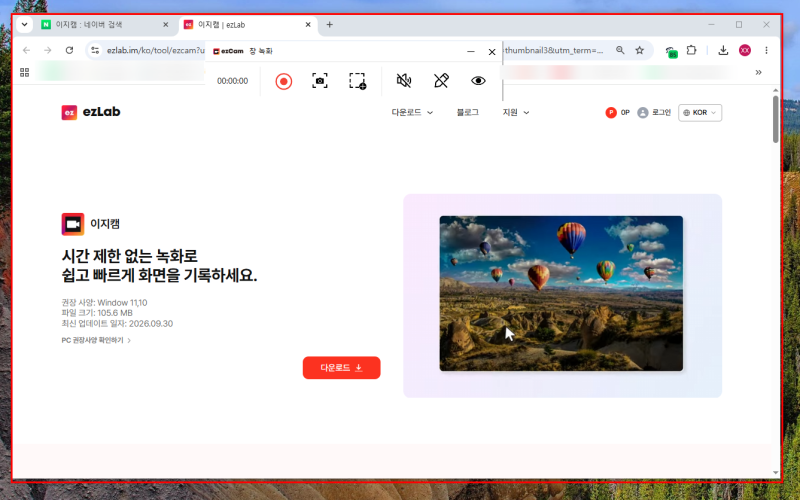Click the 파일 크기: 105.6 MB text
Screen dimensions: 800x500
(x=97, y=313)
